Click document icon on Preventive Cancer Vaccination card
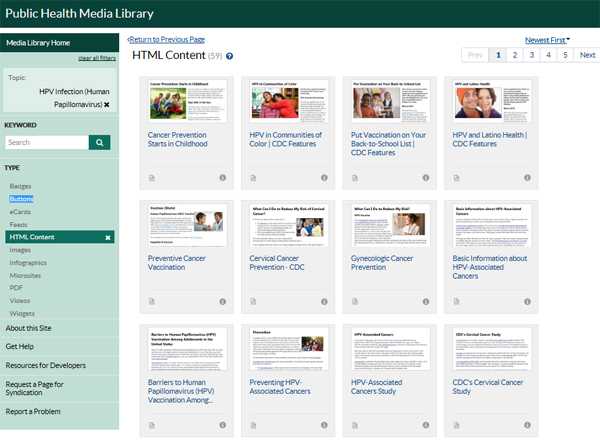This screenshot has width=600, height=446. (152, 301)
